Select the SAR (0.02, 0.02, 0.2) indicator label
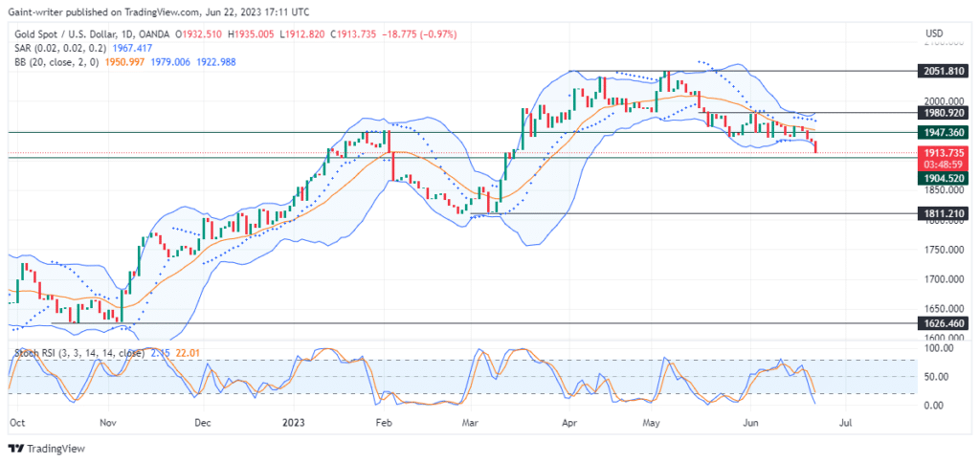Viewport: 980px width, 463px height. (x=59, y=48)
